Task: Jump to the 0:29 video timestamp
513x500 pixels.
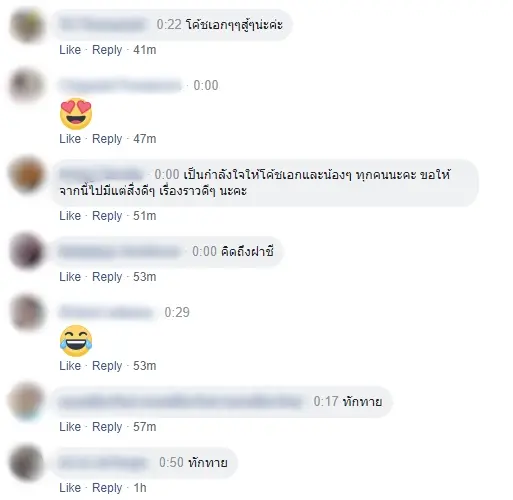Action: (x=177, y=312)
